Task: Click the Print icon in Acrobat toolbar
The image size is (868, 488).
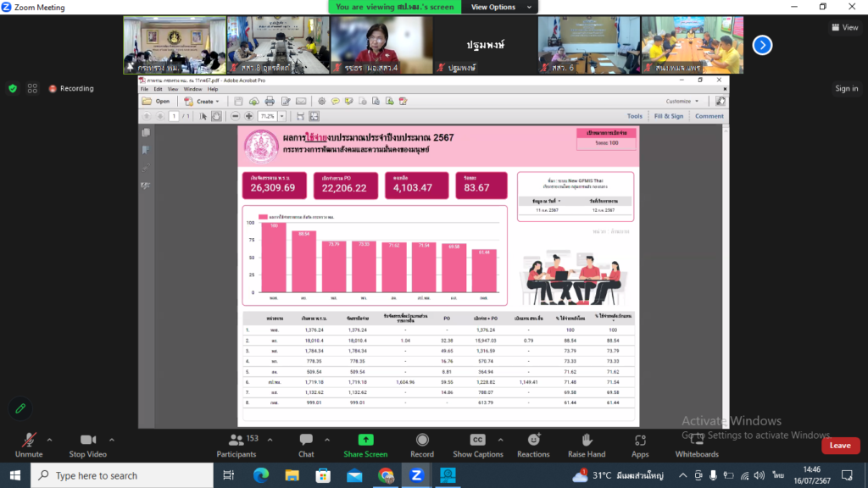Action: click(x=270, y=102)
